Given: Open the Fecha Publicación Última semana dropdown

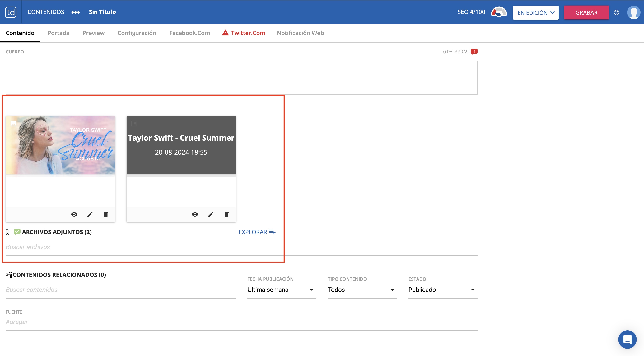Looking at the screenshot, I should click(x=282, y=290).
